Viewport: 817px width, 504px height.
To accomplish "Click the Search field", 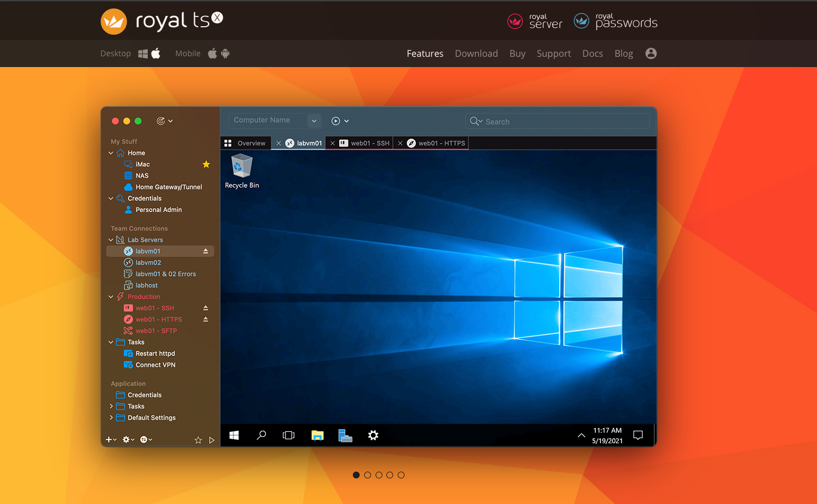I will tap(557, 122).
